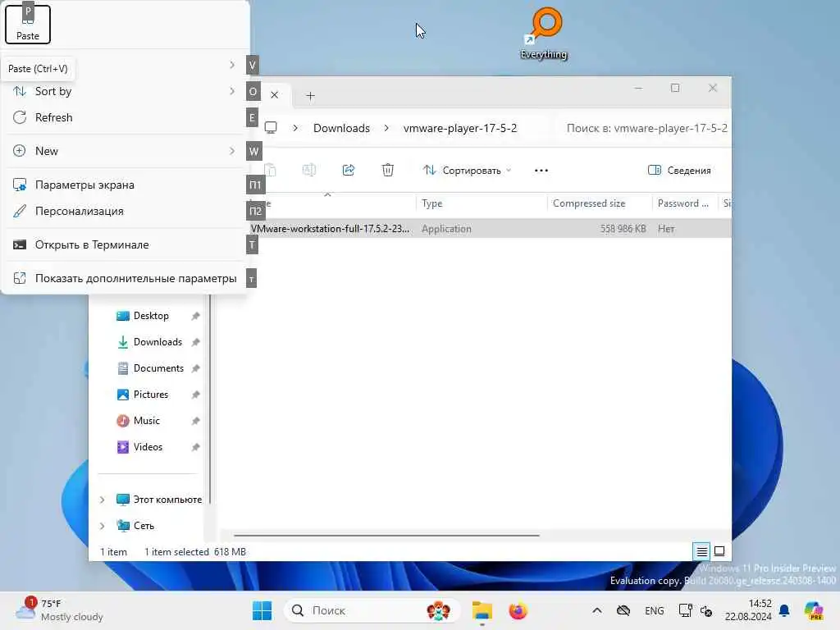Click vmware-player-17-5-2 breadcrumb segment
Viewport: 840px width, 630px height.
pyautogui.click(x=460, y=129)
